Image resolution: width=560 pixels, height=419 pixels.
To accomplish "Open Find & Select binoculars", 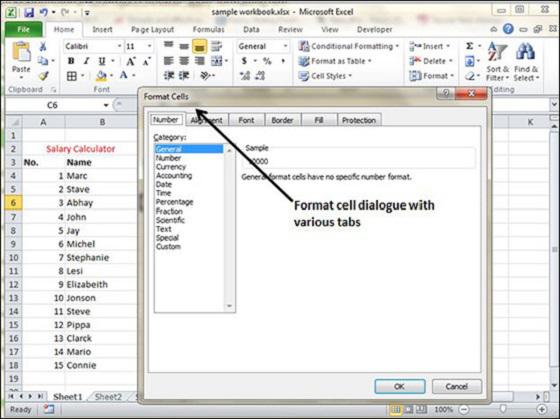I will [x=526, y=61].
